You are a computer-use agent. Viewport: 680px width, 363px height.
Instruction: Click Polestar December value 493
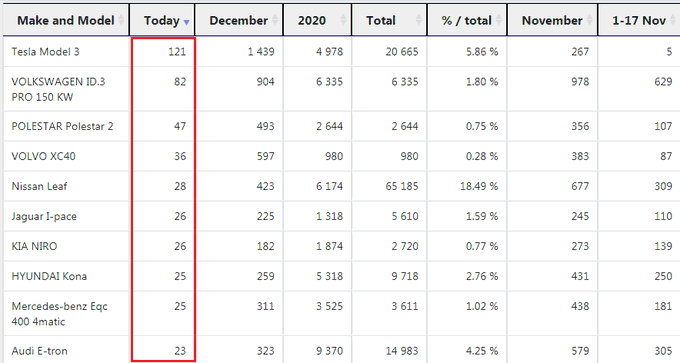pos(265,126)
